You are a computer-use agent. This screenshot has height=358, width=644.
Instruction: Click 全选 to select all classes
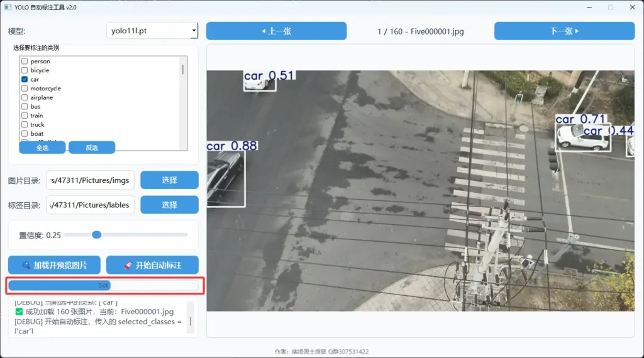coord(42,148)
